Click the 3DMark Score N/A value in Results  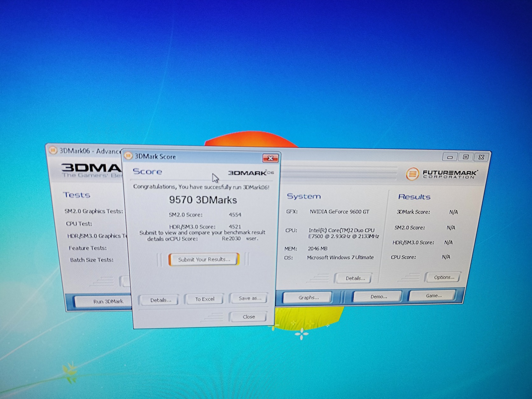point(453,212)
